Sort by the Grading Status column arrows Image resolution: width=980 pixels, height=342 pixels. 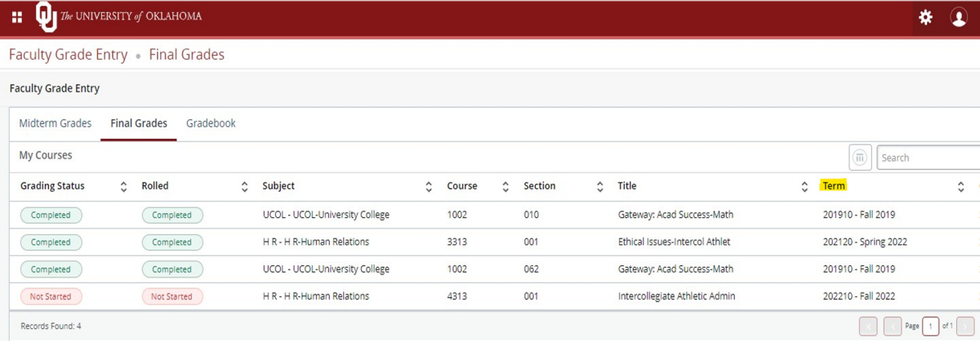coord(123,187)
